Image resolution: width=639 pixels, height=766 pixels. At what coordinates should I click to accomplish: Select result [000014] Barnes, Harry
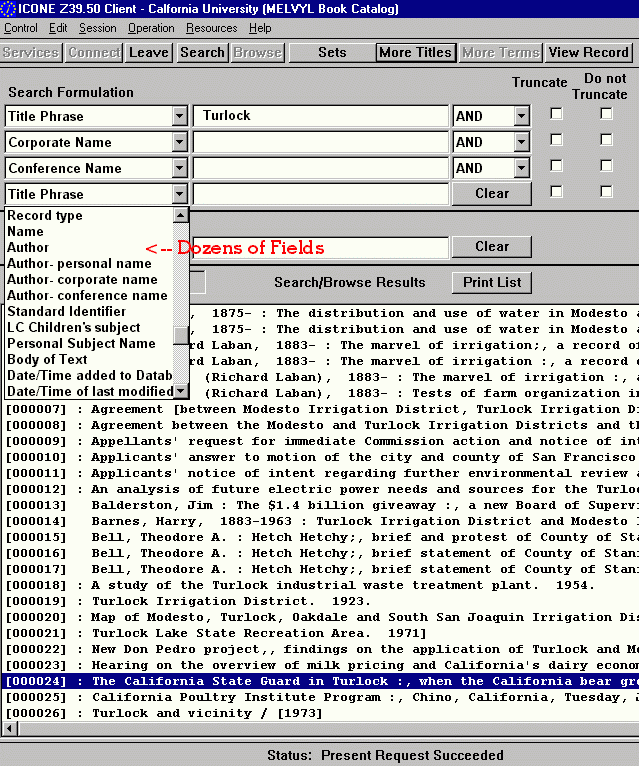point(320,521)
